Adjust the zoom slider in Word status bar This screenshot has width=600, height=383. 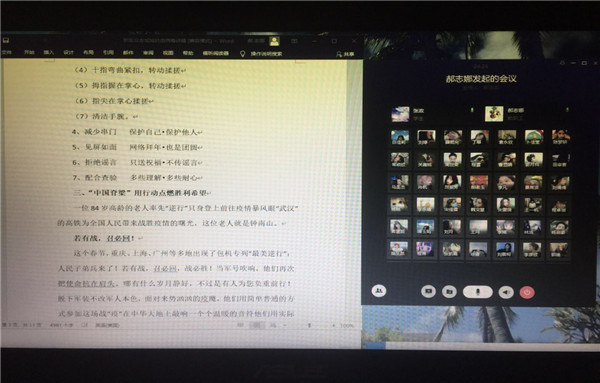point(309,325)
